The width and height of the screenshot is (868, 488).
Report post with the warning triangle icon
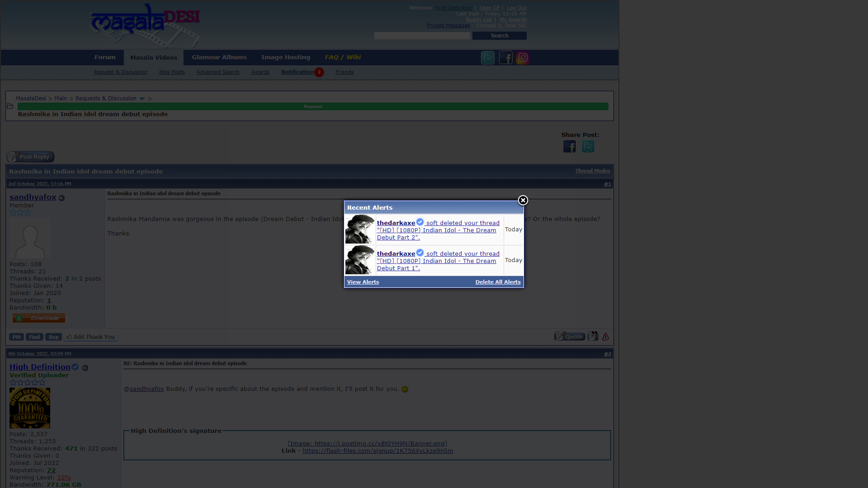pos(605,337)
